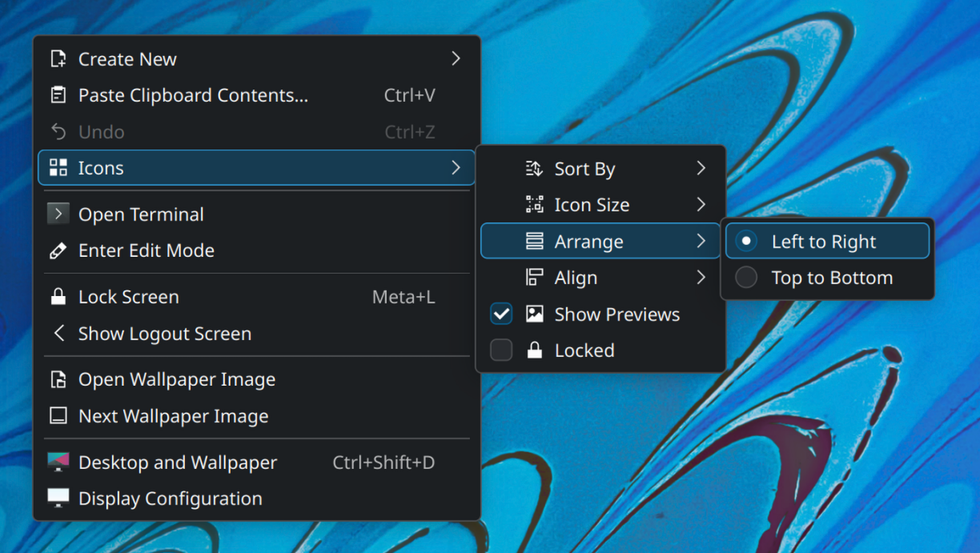
Task: Click the Ctrl+Z shortcut text
Action: pos(409,131)
